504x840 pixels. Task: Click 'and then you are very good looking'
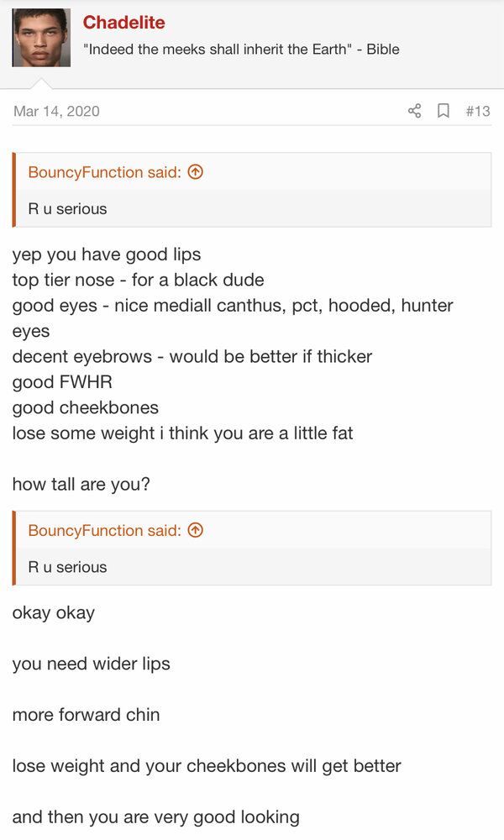tap(156, 817)
